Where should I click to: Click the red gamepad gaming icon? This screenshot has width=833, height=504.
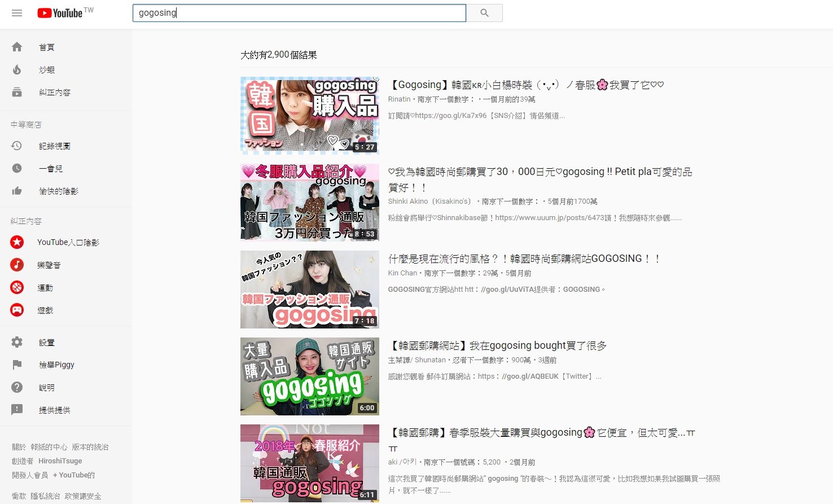17,310
